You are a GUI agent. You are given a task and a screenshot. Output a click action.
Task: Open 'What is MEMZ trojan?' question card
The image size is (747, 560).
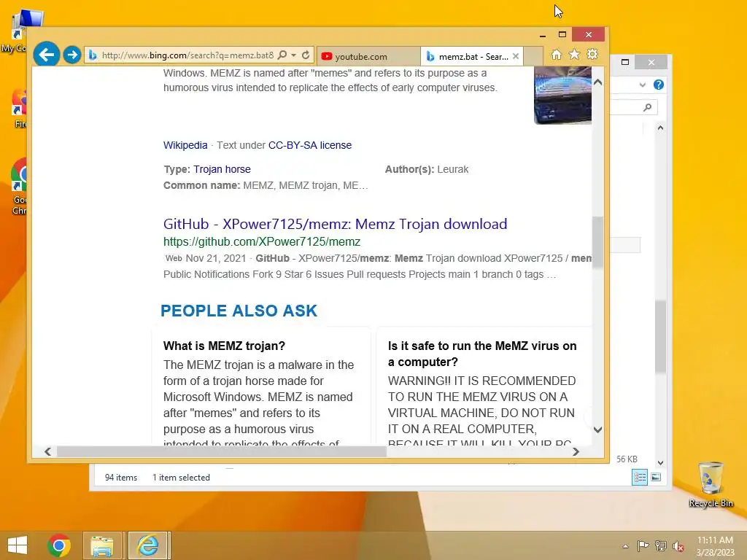coord(224,346)
